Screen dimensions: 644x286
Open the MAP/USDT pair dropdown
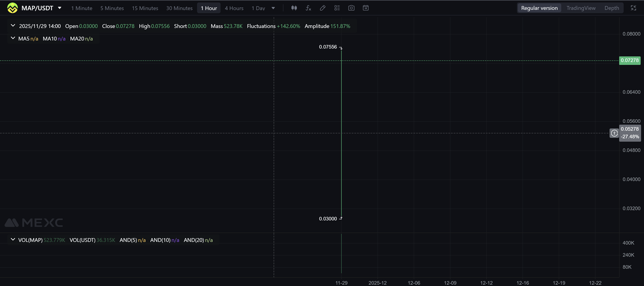[x=59, y=8]
